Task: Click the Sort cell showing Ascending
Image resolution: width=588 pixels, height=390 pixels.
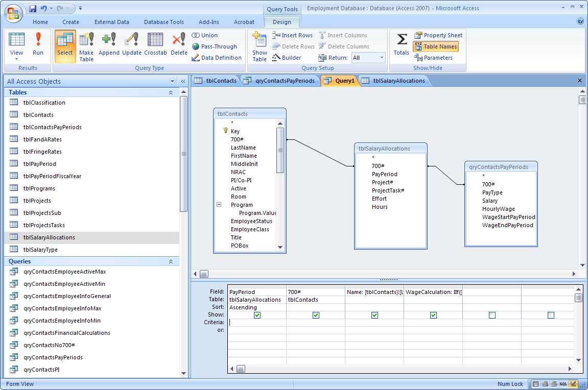Action: pos(257,307)
